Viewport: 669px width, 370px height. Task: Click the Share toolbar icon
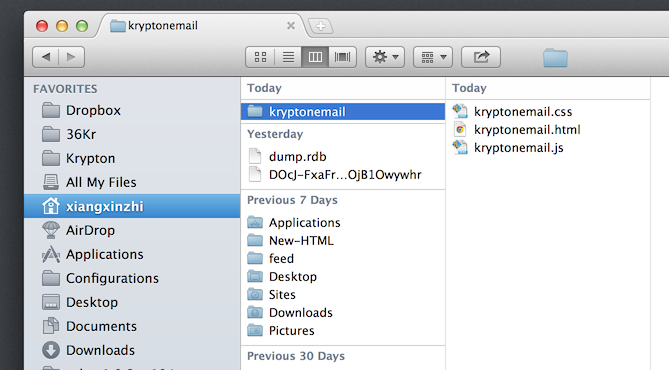coord(481,57)
